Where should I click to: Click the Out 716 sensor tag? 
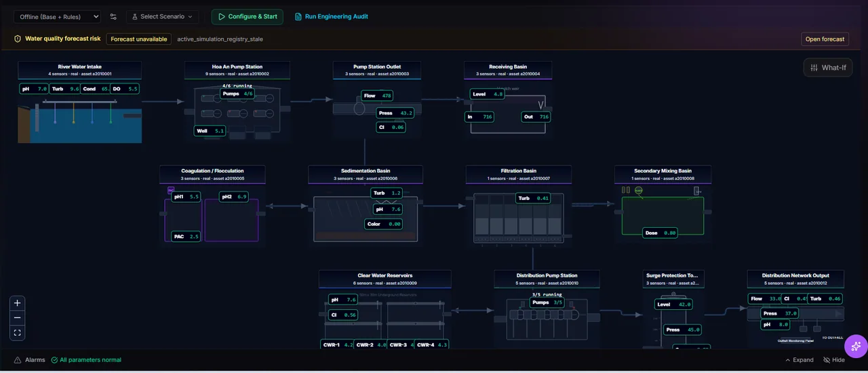(x=536, y=117)
